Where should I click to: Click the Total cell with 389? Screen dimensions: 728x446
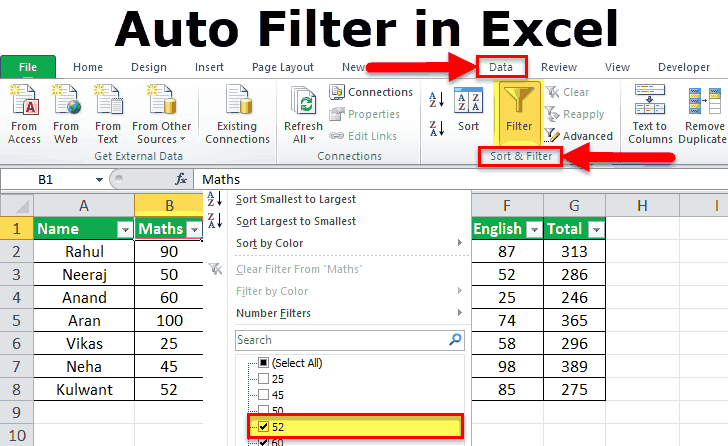(574, 367)
